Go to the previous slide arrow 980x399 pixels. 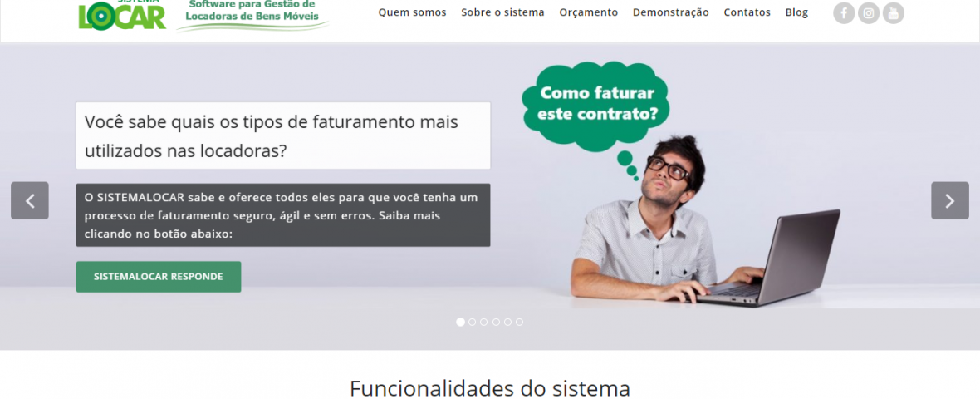[x=29, y=201]
